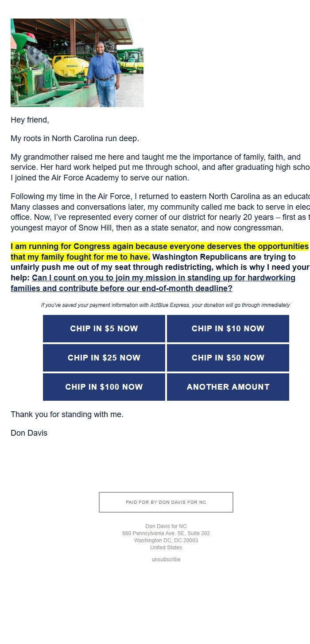Select the Chip In $25 Now option
Viewport: 310px width, 644px height.
point(104,357)
